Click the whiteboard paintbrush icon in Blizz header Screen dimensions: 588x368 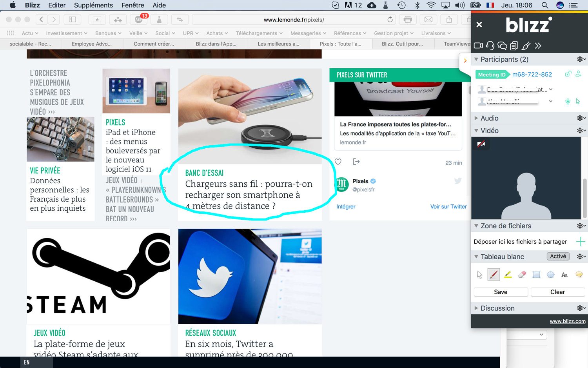click(526, 46)
